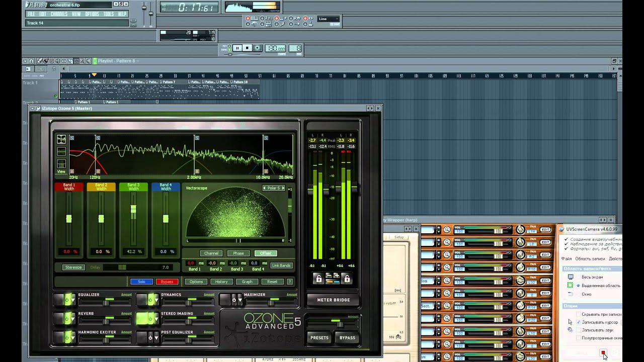Open the EDIT menu
Screen dimensions: 644x362
tap(43, 14)
